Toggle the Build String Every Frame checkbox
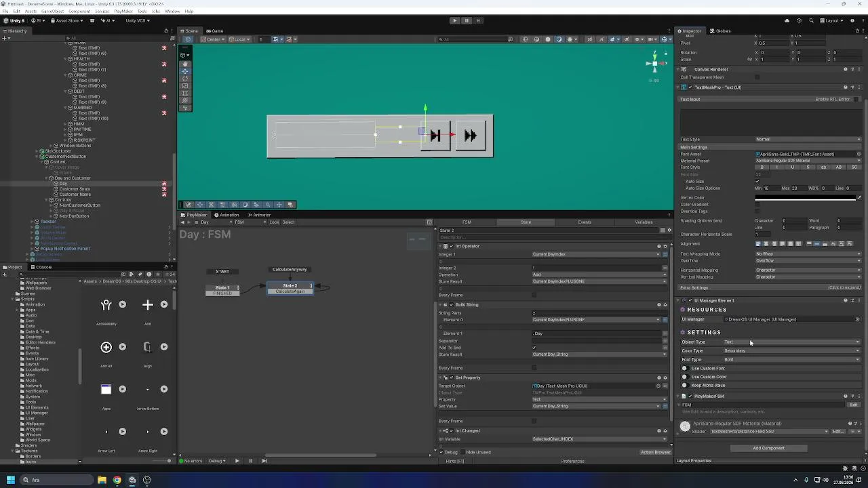 coord(534,368)
